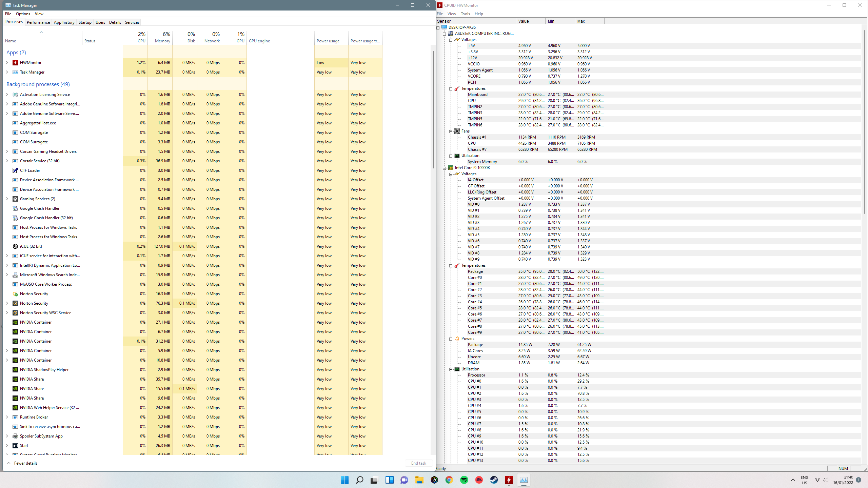
Task: Expand Corsair.Service (32 bit) row
Action: pyautogui.click(x=7, y=161)
